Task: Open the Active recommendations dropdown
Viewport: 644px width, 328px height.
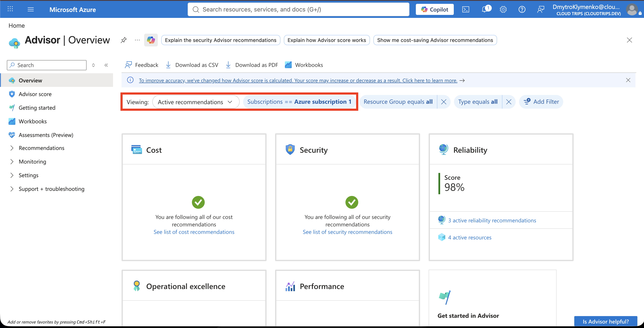Action: coord(196,102)
